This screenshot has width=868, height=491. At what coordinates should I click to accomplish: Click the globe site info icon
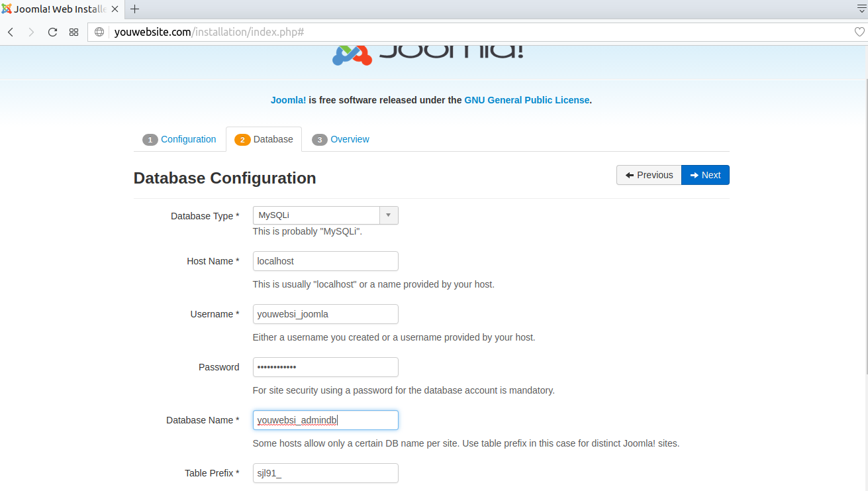tap(99, 32)
